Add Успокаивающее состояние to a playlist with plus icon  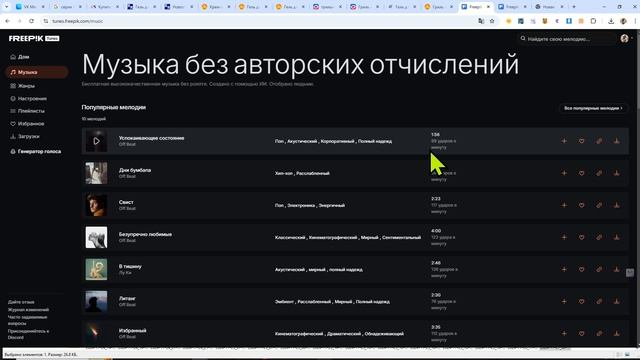pos(564,141)
